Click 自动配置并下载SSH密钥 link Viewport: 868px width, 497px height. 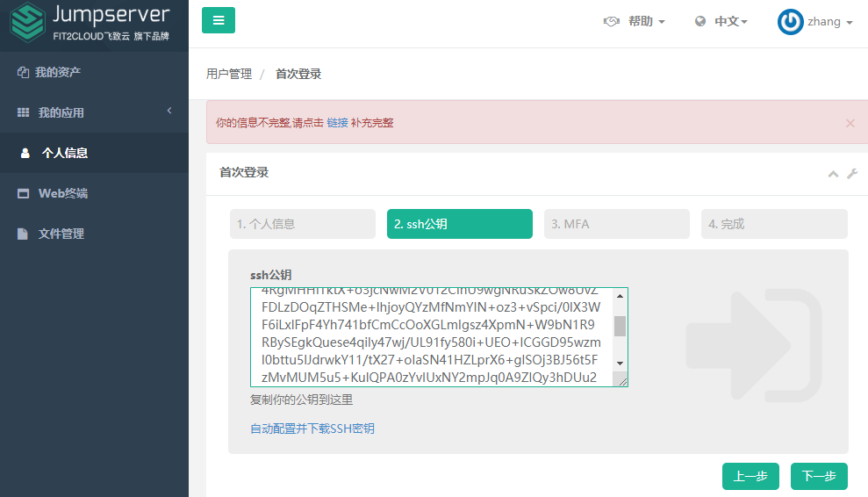(312, 429)
